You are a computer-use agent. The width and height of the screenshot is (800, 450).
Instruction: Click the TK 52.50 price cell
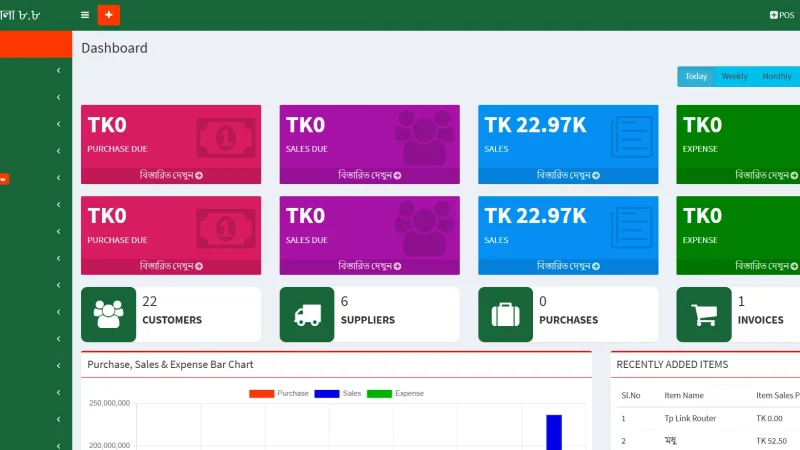[771, 441]
